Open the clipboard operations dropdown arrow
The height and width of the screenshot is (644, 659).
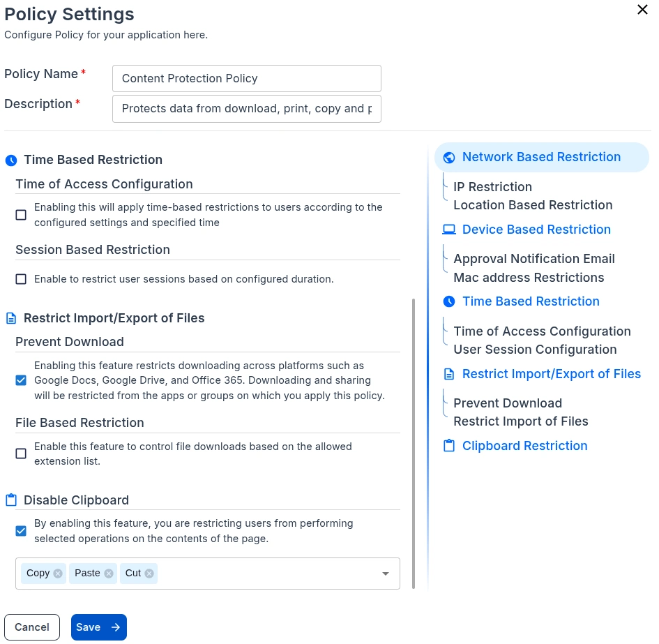click(386, 574)
